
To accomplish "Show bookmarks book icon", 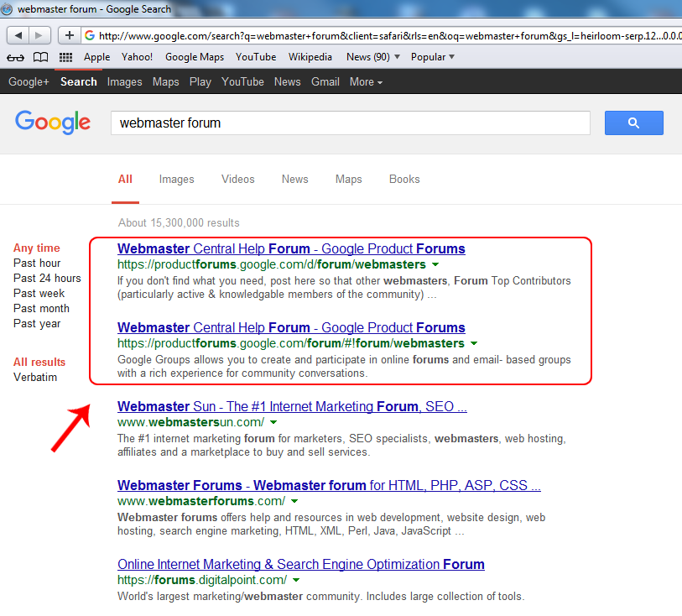I will click(x=41, y=57).
